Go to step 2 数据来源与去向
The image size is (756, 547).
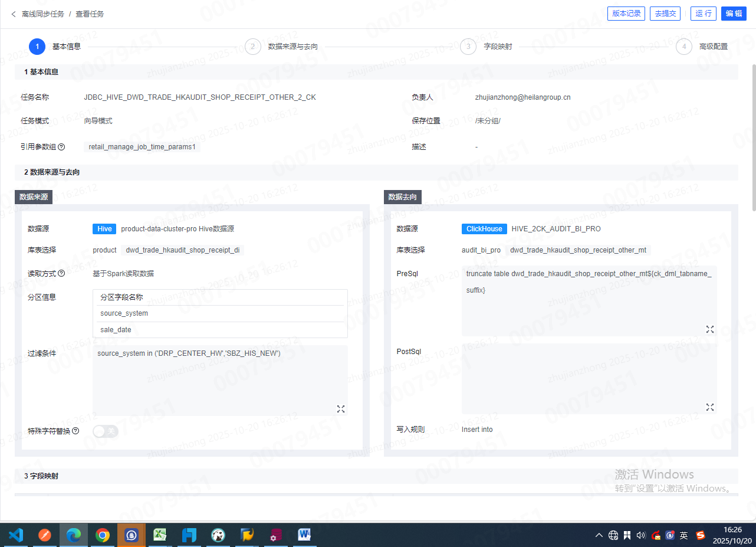point(252,47)
